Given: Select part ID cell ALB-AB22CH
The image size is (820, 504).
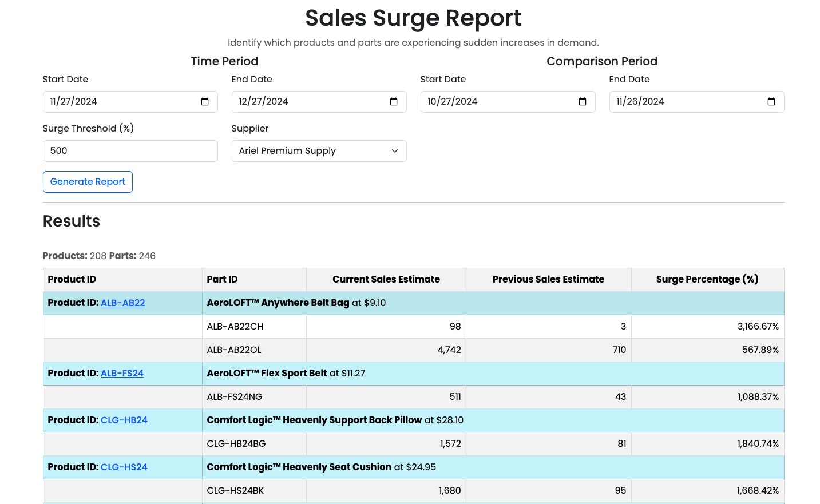Looking at the screenshot, I should [x=254, y=327].
